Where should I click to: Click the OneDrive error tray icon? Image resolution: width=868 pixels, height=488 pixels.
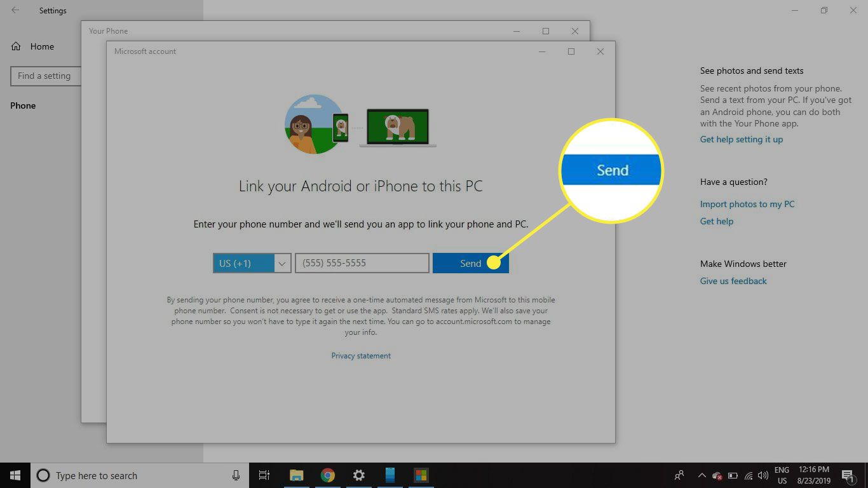(x=717, y=475)
